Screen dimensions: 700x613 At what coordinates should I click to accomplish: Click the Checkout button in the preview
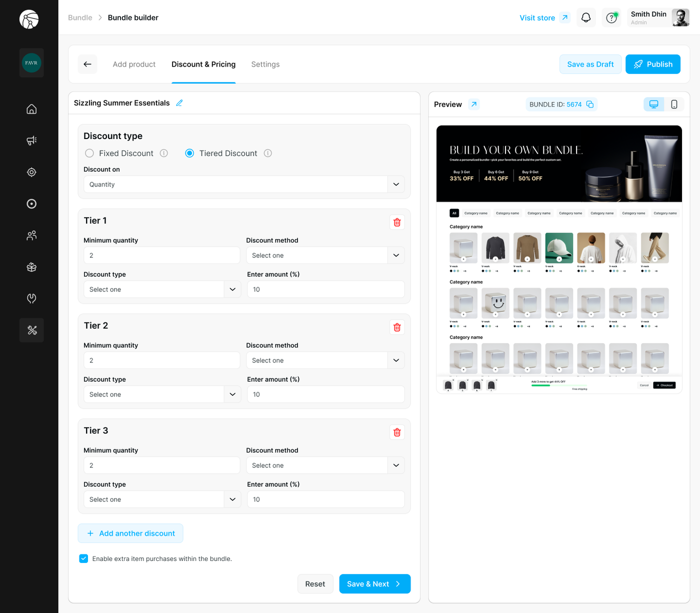(664, 385)
